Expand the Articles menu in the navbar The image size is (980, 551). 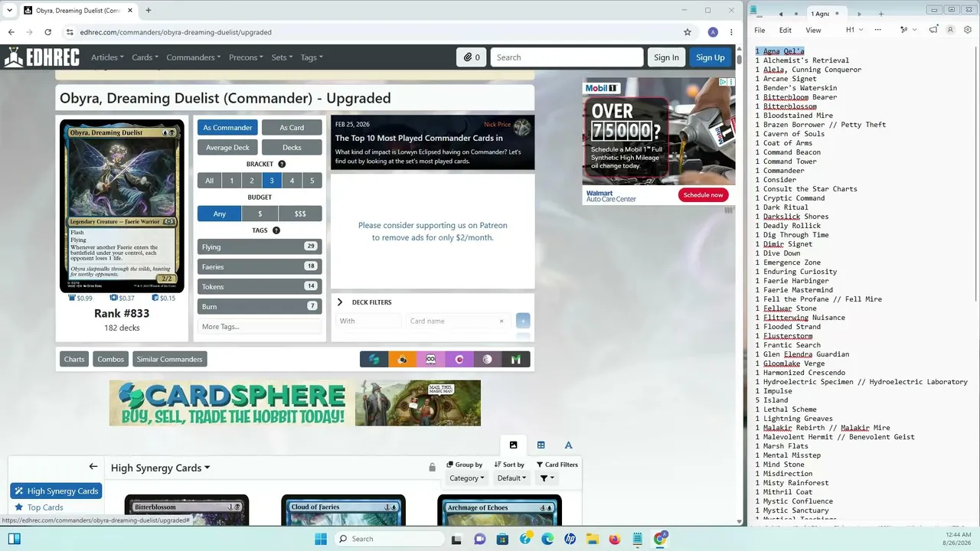click(x=107, y=57)
